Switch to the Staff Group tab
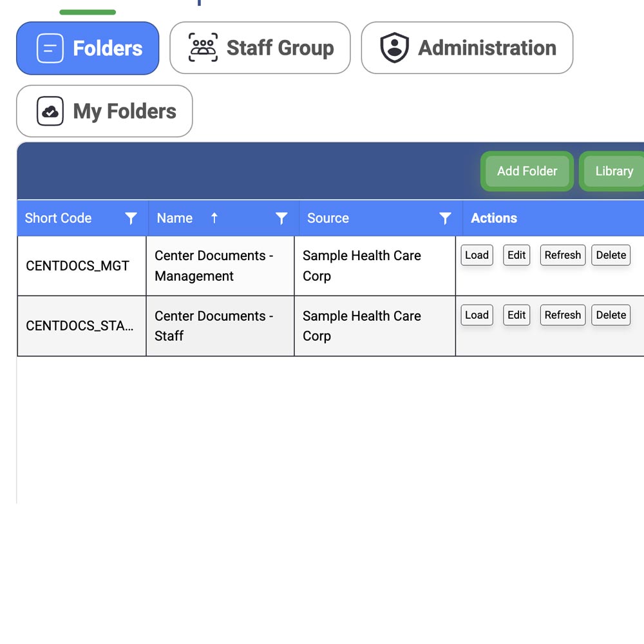The width and height of the screenshot is (644, 644). click(260, 48)
